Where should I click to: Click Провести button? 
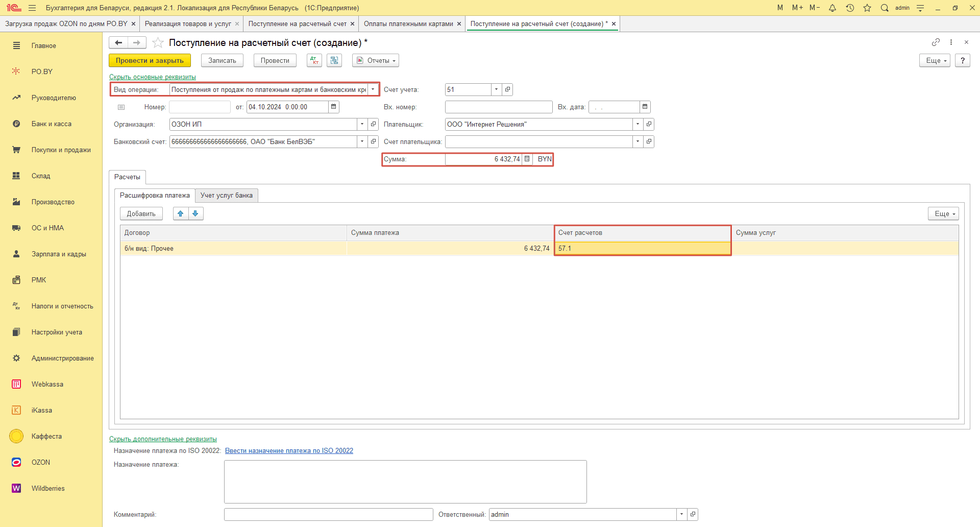pos(275,60)
